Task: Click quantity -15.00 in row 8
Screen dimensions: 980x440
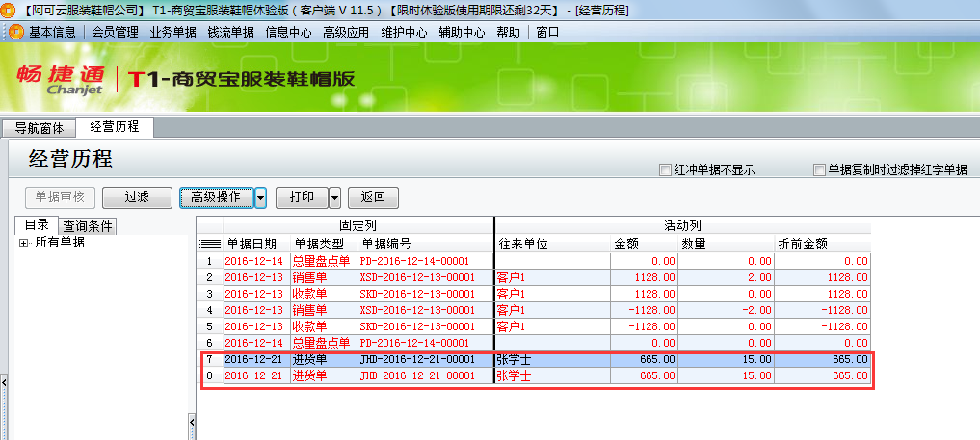Action: [726, 375]
